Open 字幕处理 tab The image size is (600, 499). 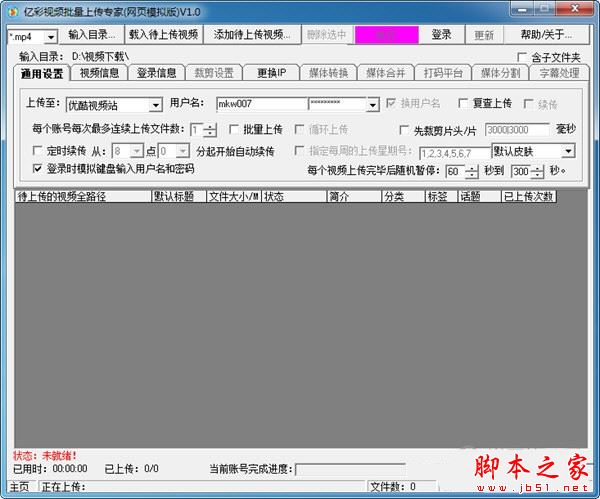coord(559,73)
